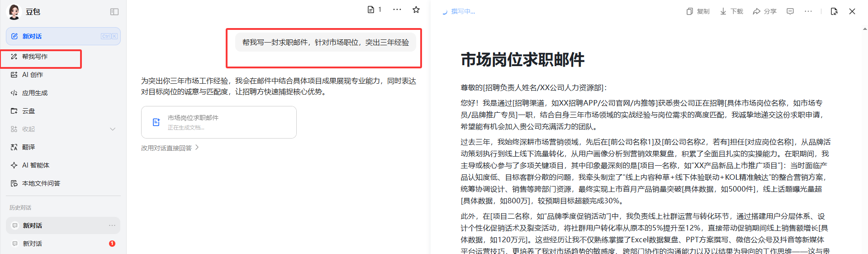The width and height of the screenshot is (868, 254).
Task: Click the 撰写中 loading indicator
Action: [459, 12]
